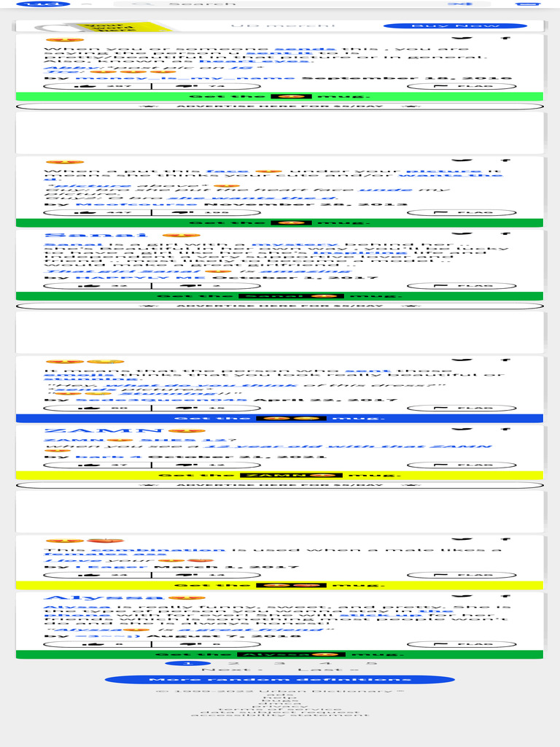Click the 'mystery' link in Sanai definition
The image size is (560, 747).
click(x=294, y=245)
